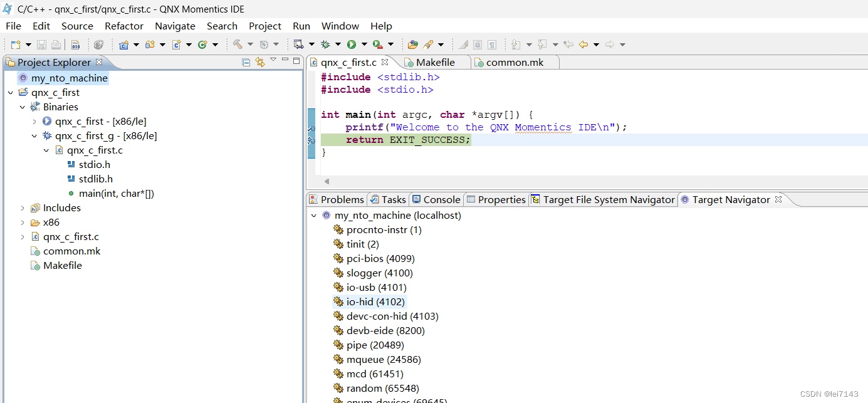Click the Last Edit Location icon

[x=568, y=44]
